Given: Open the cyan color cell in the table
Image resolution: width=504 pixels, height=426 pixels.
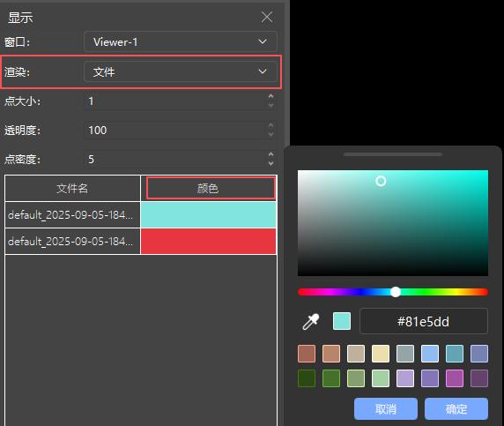Looking at the screenshot, I should tap(208, 214).
